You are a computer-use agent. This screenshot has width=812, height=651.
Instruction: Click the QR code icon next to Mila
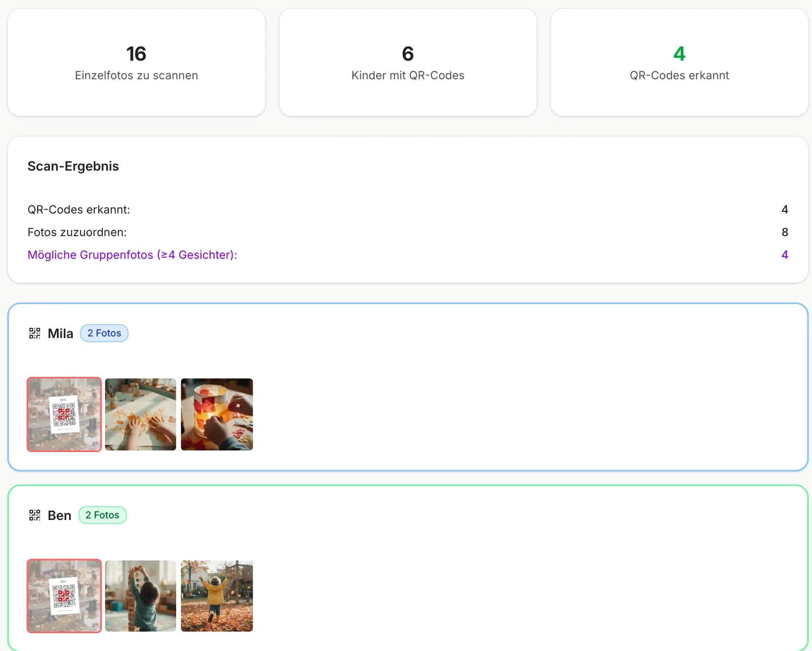pos(35,333)
